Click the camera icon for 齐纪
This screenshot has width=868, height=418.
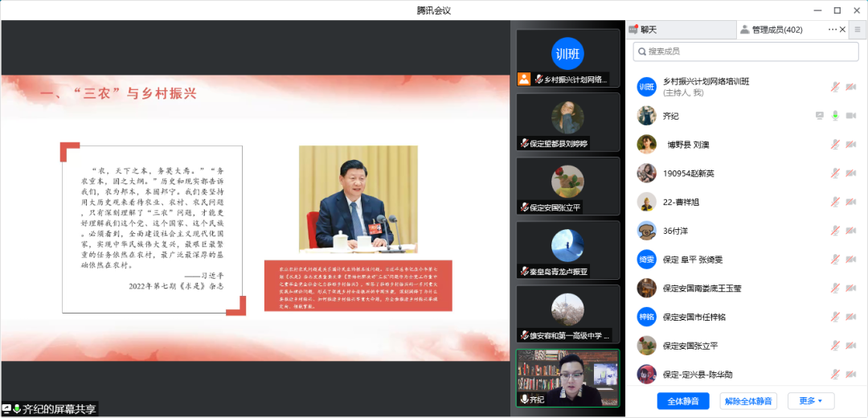coord(850,116)
